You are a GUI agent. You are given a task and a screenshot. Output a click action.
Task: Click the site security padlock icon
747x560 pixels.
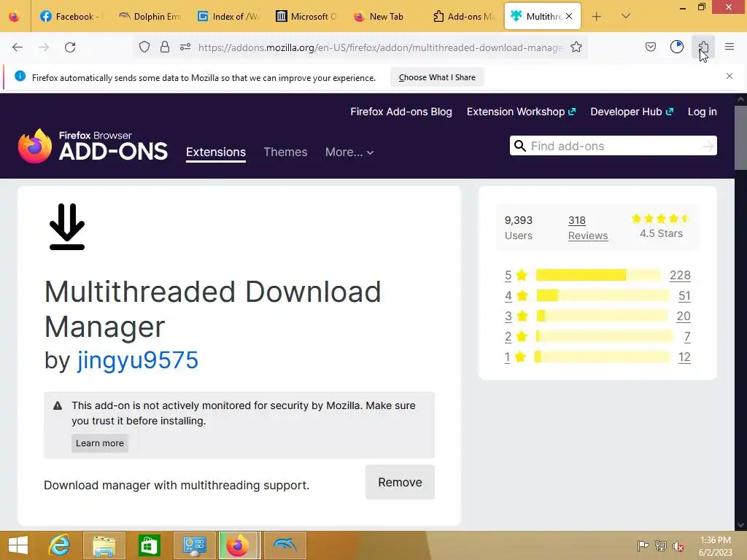(x=165, y=47)
